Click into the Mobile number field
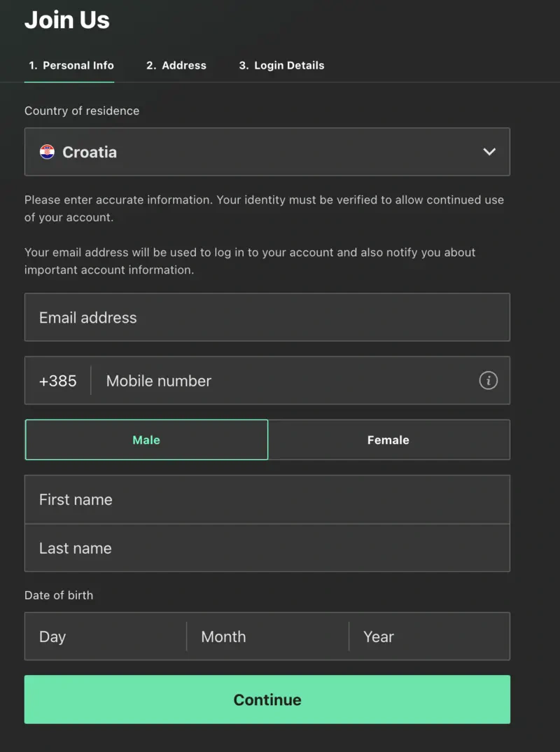The image size is (560, 752). [x=287, y=381]
